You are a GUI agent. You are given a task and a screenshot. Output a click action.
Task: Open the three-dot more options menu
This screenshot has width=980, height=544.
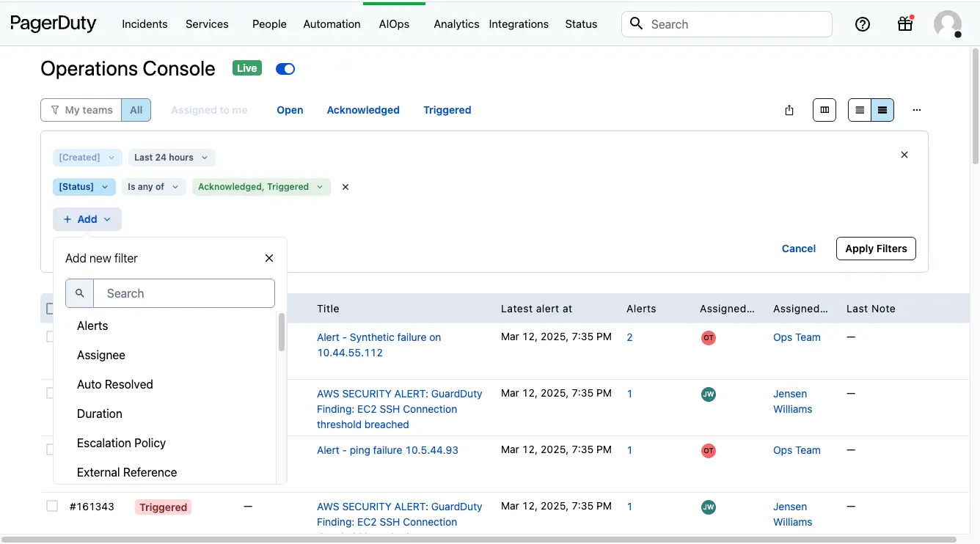916,110
